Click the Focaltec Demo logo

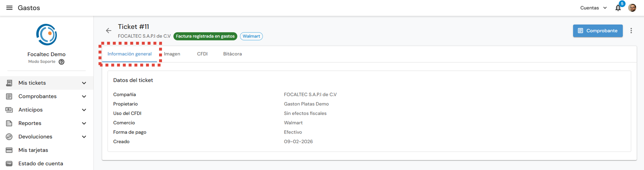[x=47, y=35]
